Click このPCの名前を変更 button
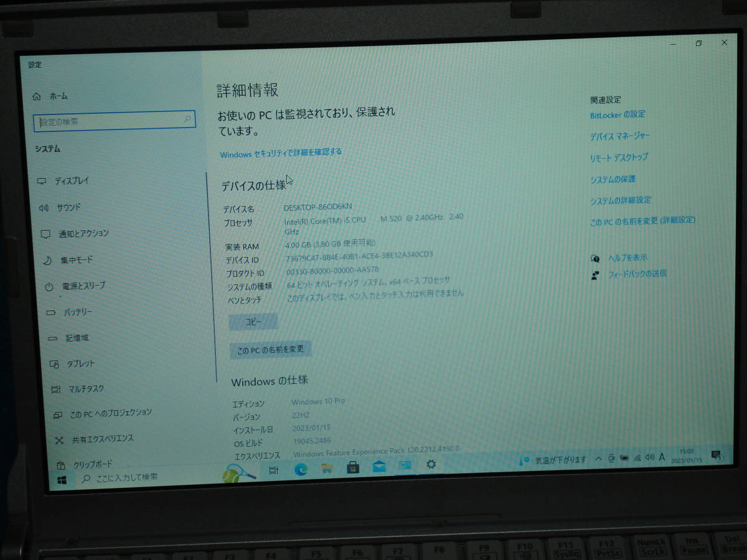The image size is (747, 560). pyautogui.click(x=271, y=350)
